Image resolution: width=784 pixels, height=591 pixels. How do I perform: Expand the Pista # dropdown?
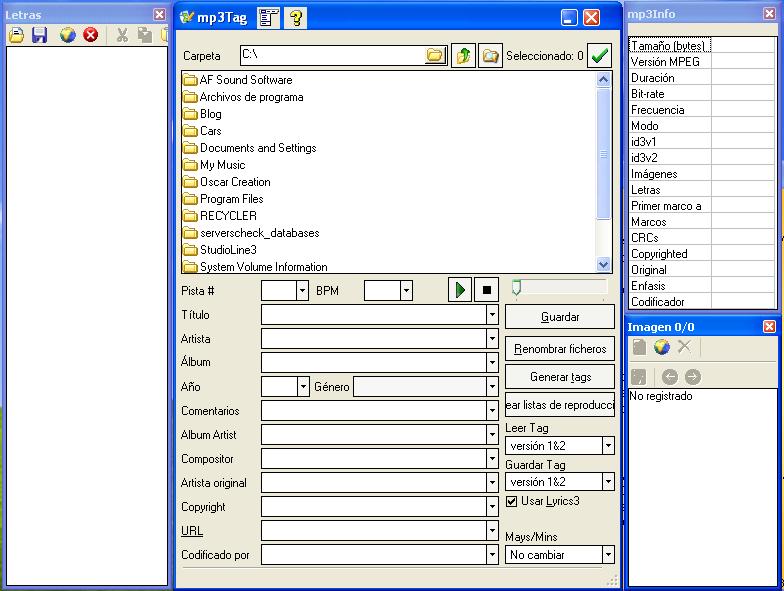coord(302,290)
